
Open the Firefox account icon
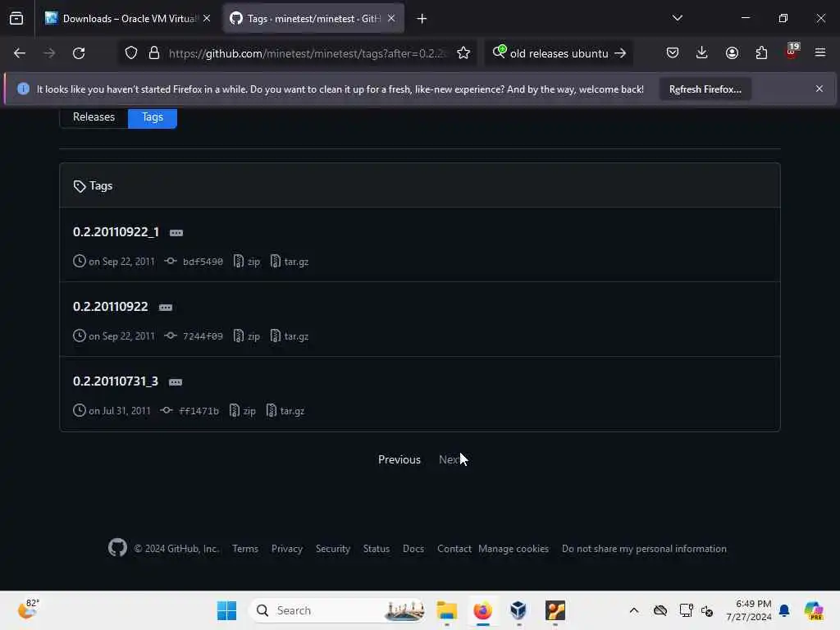click(x=732, y=52)
